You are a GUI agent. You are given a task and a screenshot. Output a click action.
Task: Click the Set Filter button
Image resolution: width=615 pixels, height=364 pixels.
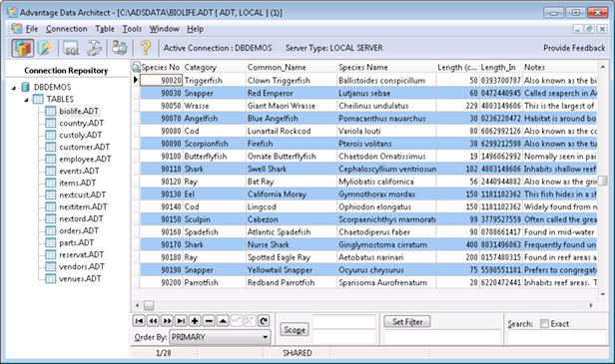tap(407, 322)
